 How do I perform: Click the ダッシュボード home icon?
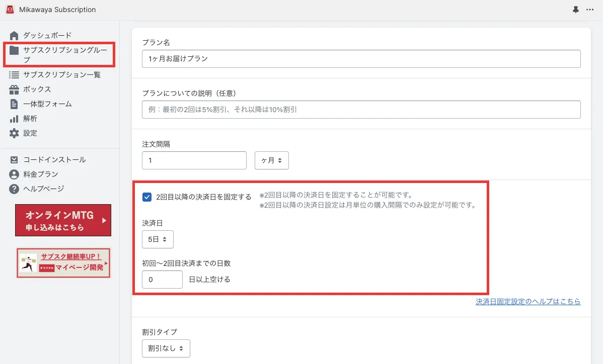(14, 35)
